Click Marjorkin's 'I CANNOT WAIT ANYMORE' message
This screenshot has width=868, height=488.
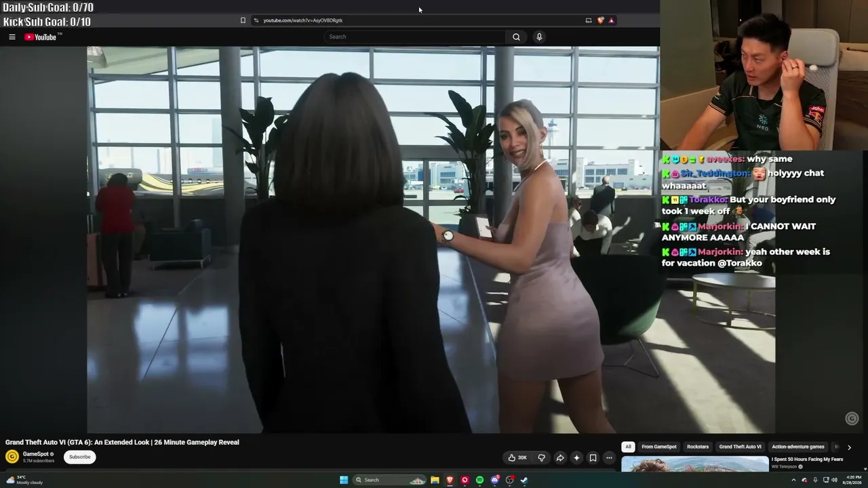coord(739,232)
